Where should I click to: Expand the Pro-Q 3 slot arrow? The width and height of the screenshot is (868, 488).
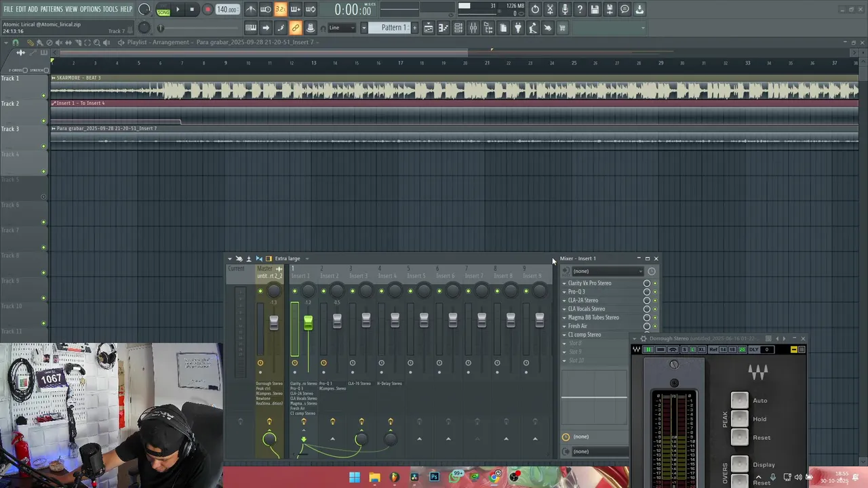[564, 292]
